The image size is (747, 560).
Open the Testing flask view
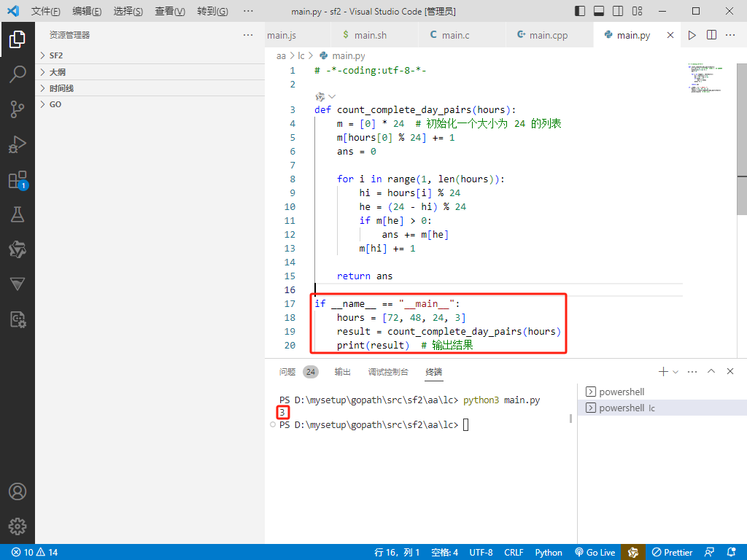(x=18, y=214)
